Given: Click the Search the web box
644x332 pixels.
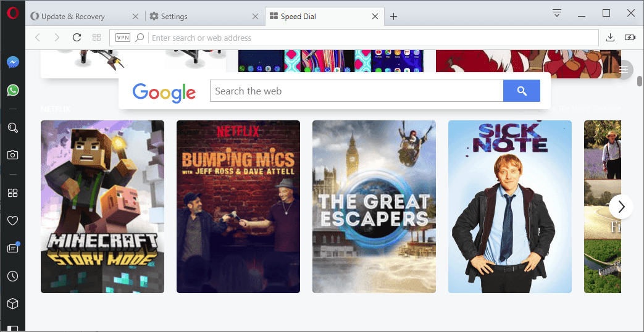Looking at the screenshot, I should (356, 91).
